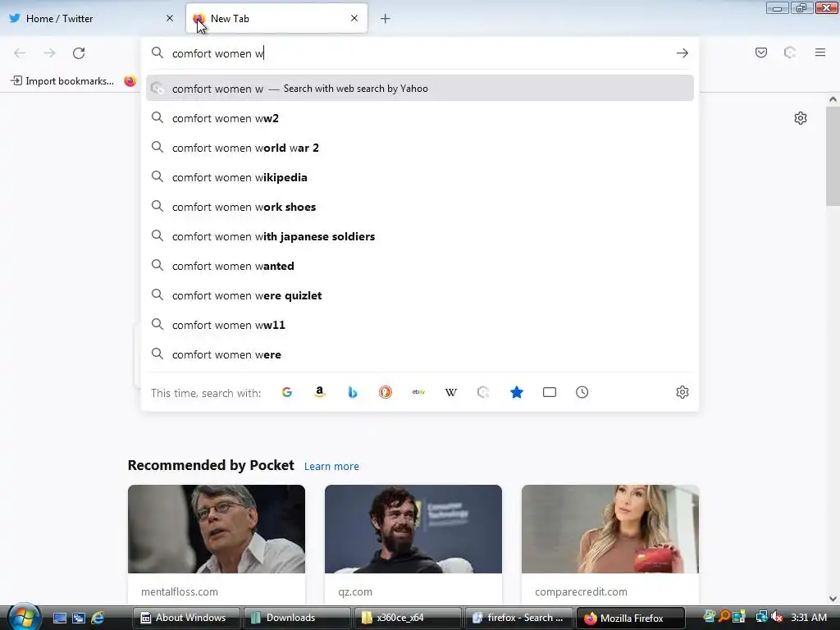The width and height of the screenshot is (840, 630).
Task: Search with Amazon icon this time
Action: 320,393
